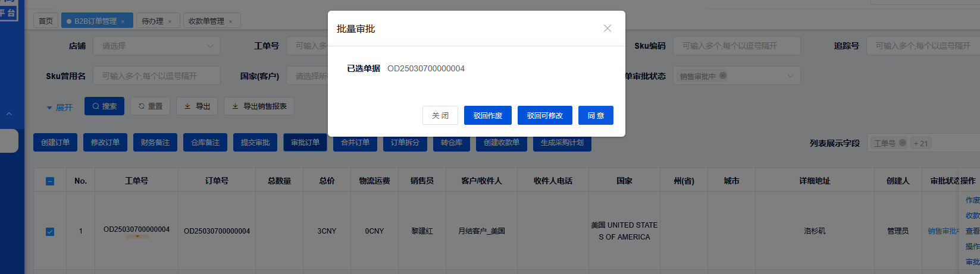Toggle the select-all checkbox in table header
The width and height of the screenshot is (980, 274).
tap(50, 181)
